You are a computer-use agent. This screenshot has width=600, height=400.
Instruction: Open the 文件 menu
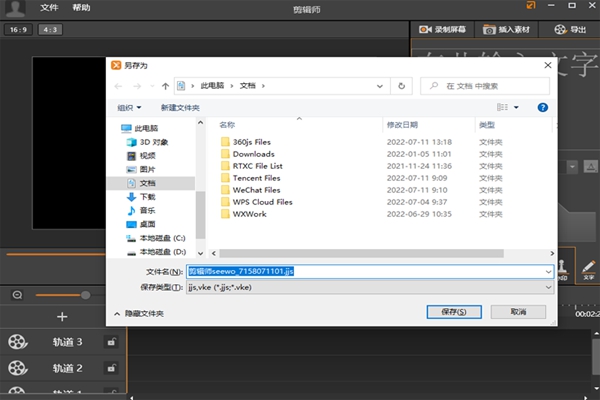click(x=49, y=7)
